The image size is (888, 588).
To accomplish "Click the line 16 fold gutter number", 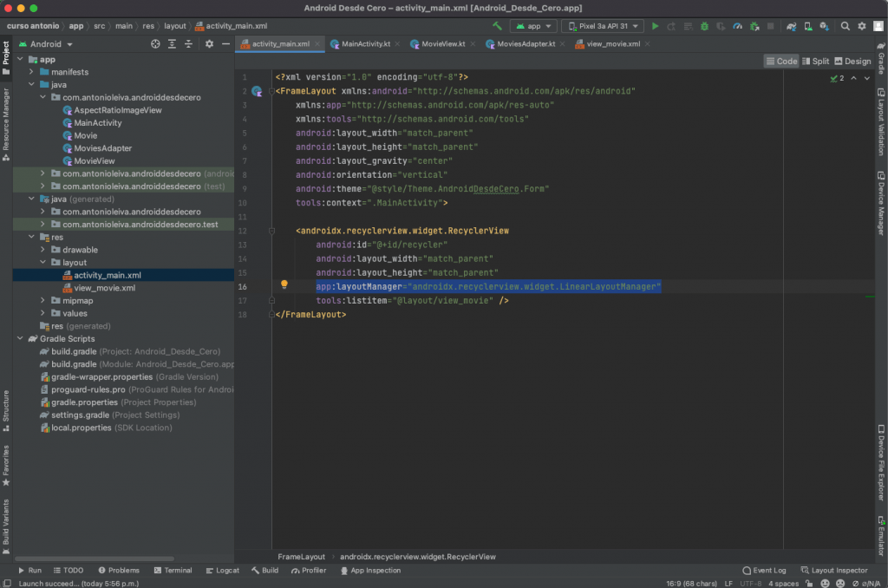I will 243,287.
